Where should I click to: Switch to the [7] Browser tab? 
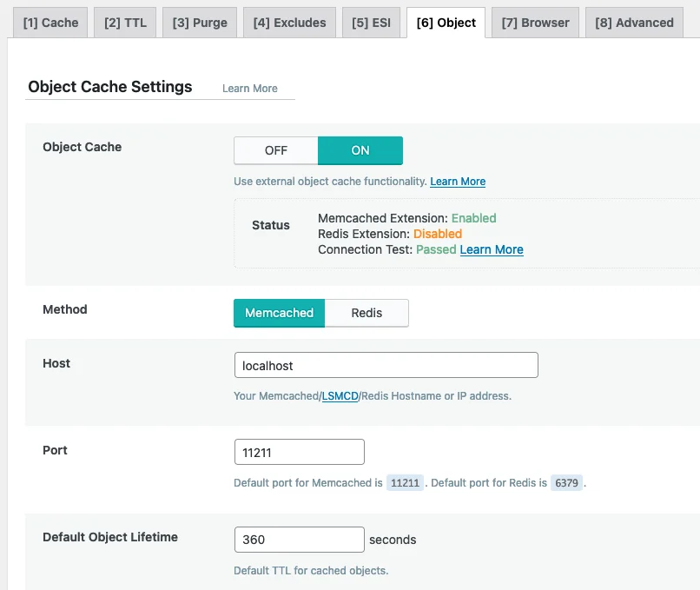coord(535,23)
